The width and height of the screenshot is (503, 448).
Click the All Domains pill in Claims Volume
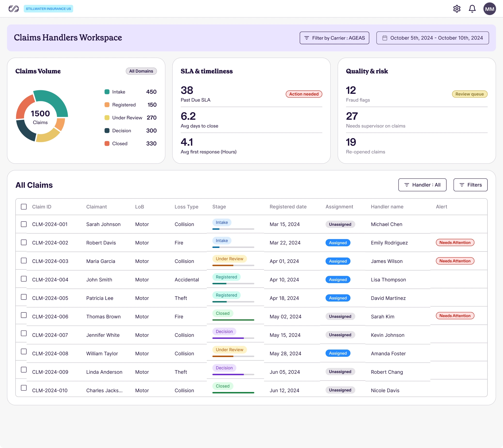pyautogui.click(x=141, y=71)
